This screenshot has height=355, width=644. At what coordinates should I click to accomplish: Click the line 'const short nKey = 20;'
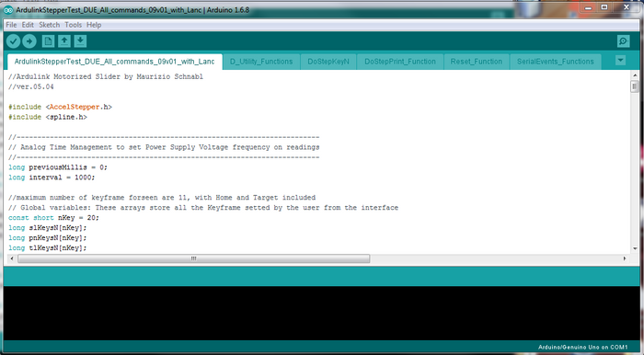coord(53,218)
